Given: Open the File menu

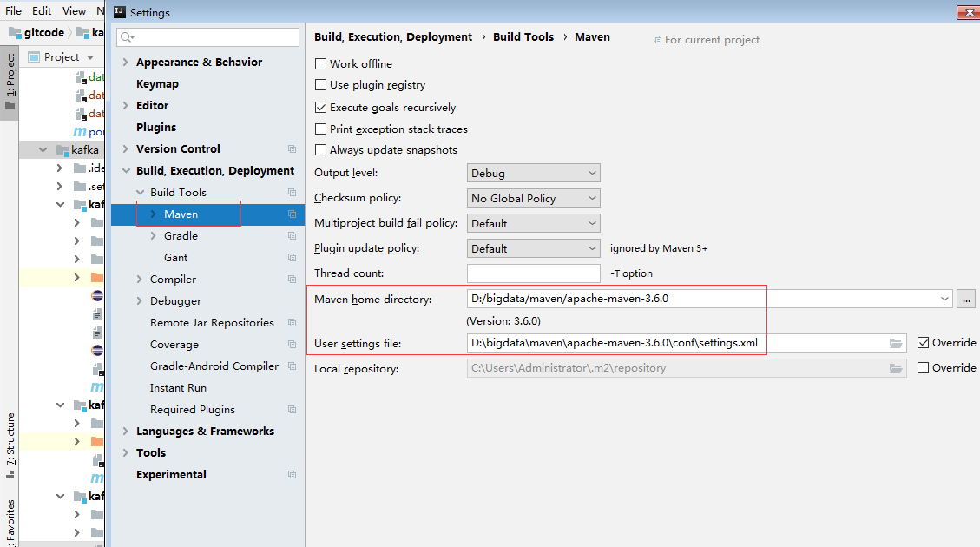Looking at the screenshot, I should point(13,11).
